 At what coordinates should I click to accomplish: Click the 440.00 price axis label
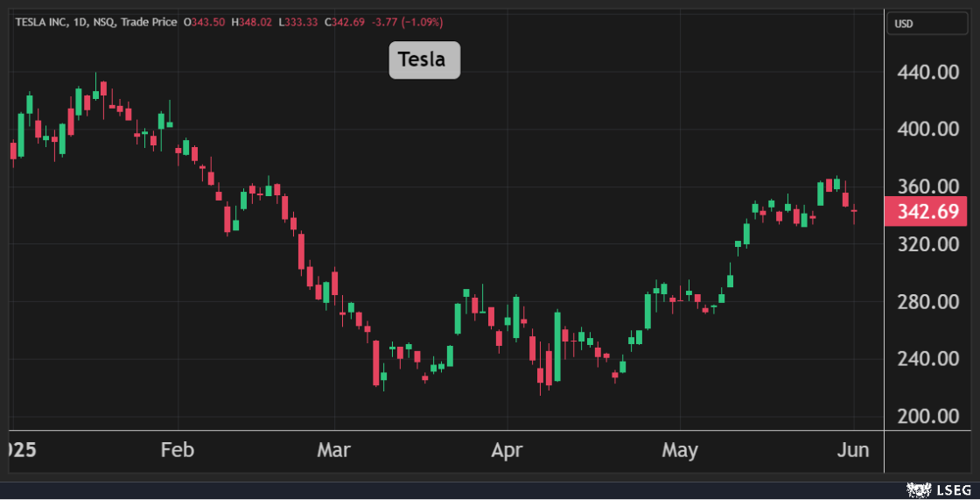tap(928, 72)
